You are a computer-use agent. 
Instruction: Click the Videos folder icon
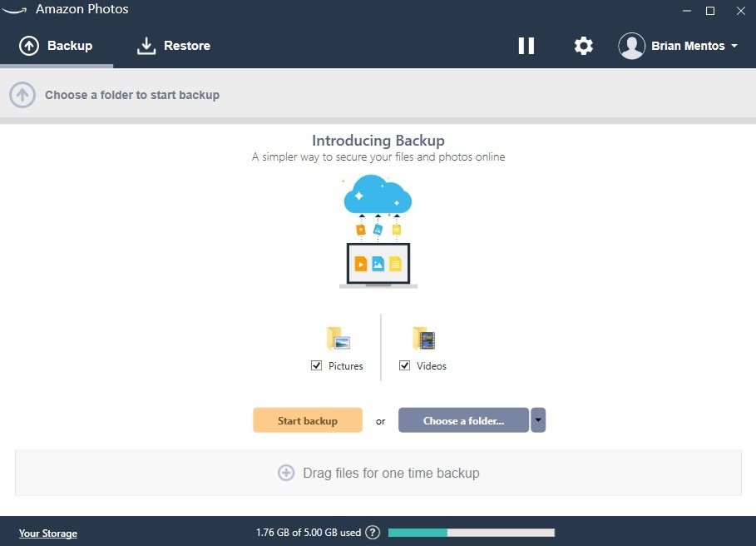(x=424, y=338)
